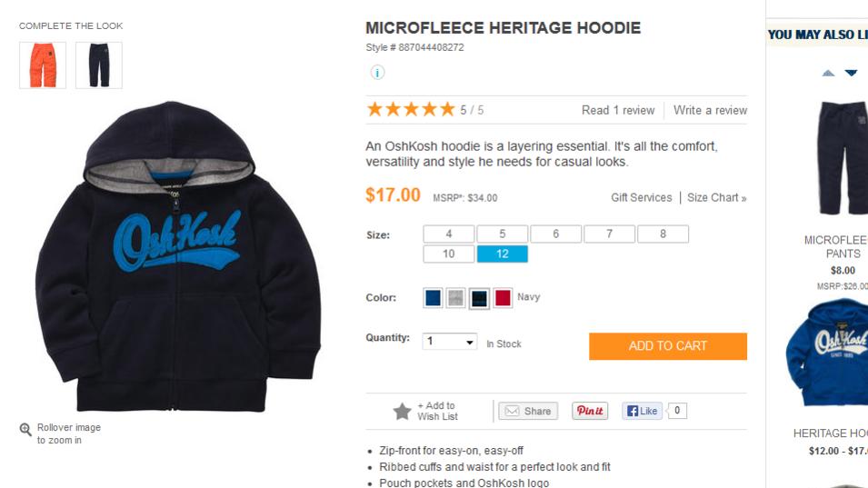This screenshot has height=488, width=868.
Task: Pick the red color swatch
Action: tap(503, 298)
